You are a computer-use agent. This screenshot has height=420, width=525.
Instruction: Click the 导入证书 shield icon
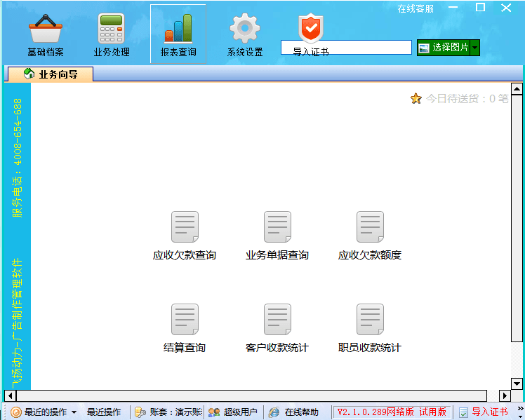310,28
